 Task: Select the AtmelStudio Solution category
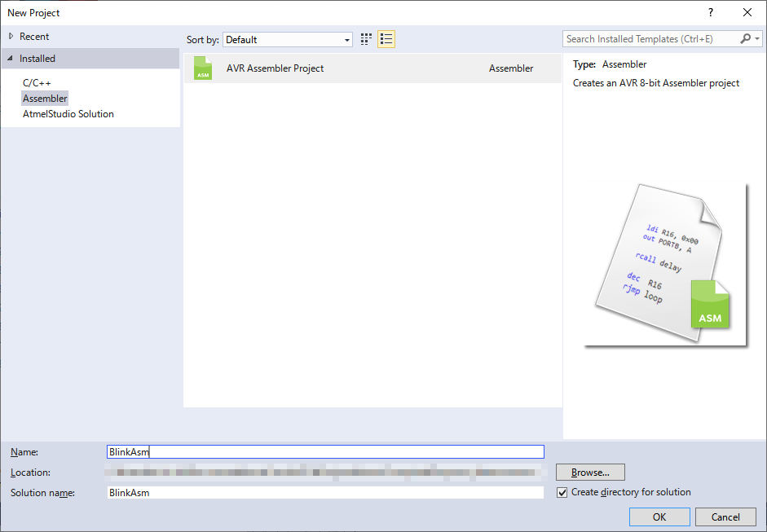coord(68,114)
